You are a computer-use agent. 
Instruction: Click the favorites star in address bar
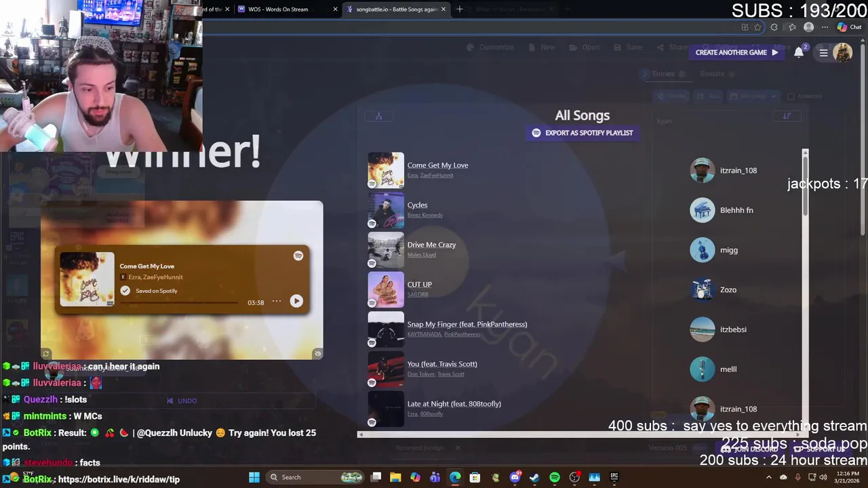(757, 27)
